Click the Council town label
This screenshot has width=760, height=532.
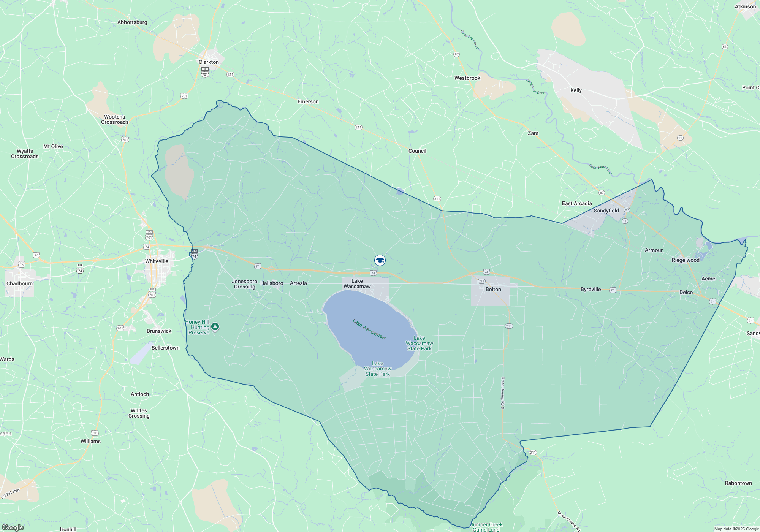pos(417,151)
